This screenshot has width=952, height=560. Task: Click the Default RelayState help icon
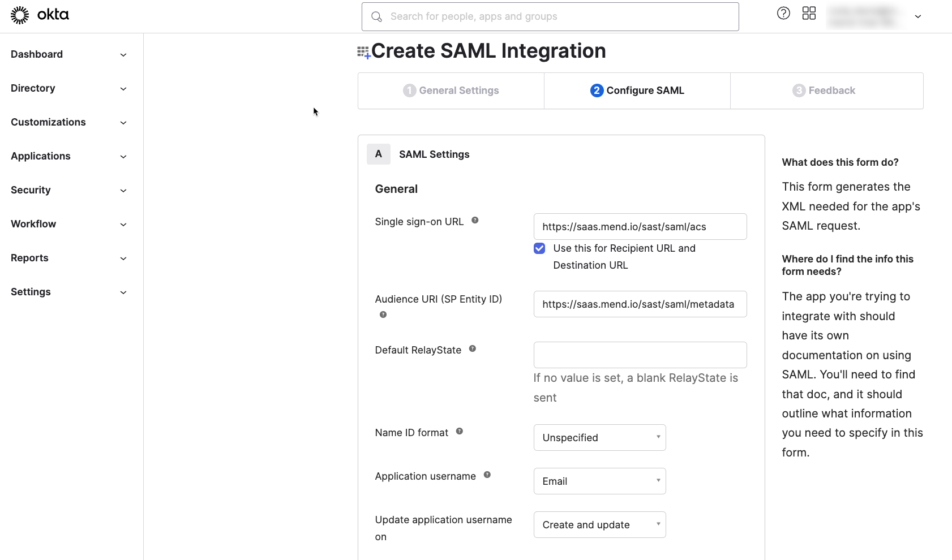pyautogui.click(x=472, y=349)
